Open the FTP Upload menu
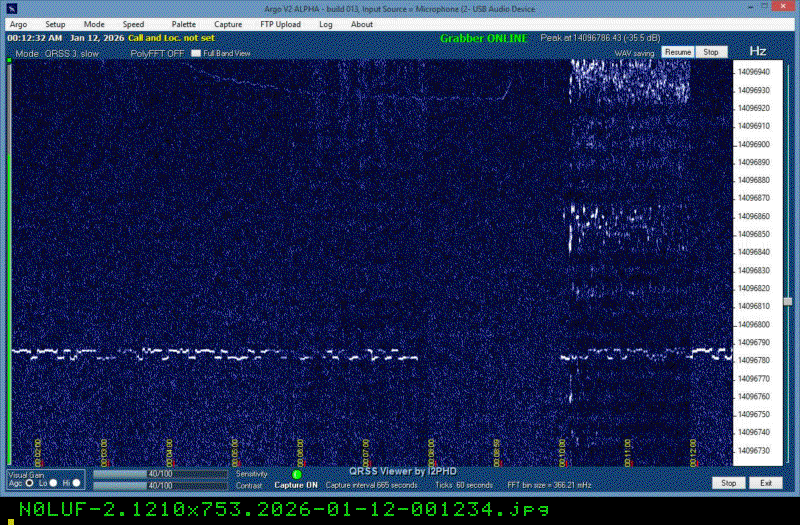Image resolution: width=800 pixels, height=525 pixels. coord(280,24)
